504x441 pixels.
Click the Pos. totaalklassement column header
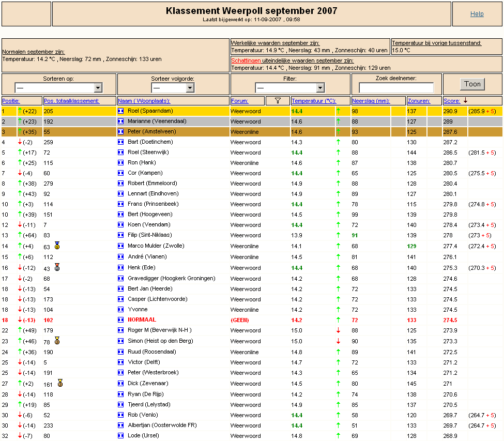[x=71, y=101]
